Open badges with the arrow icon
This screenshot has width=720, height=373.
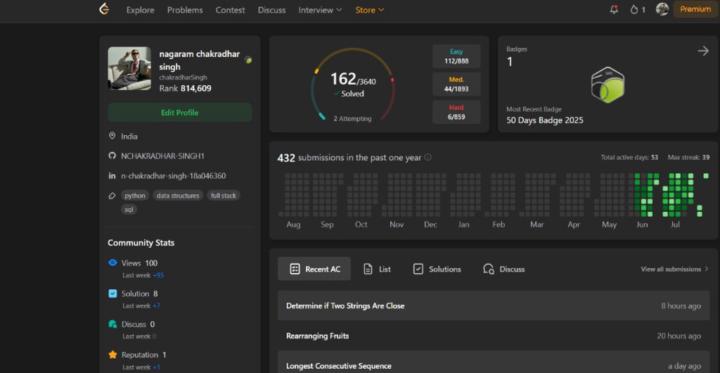pos(703,51)
